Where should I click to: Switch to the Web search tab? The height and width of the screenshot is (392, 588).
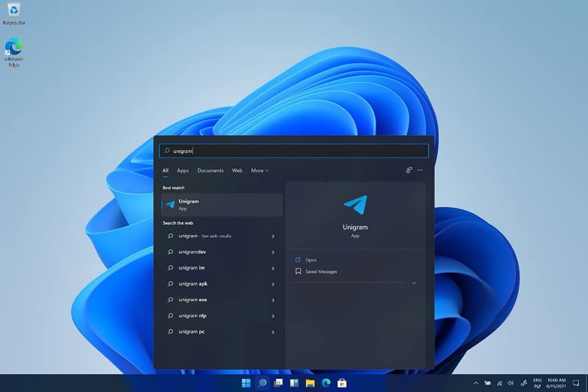[237, 170]
